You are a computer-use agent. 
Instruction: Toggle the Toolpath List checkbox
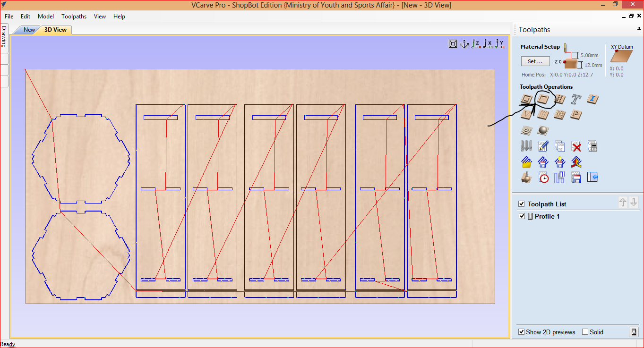[522, 204]
